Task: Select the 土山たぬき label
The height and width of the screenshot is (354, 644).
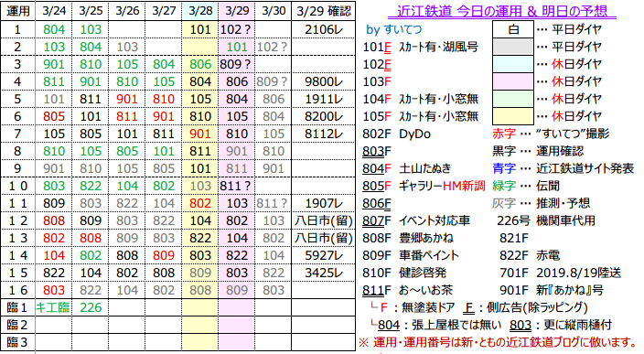Action: point(425,168)
